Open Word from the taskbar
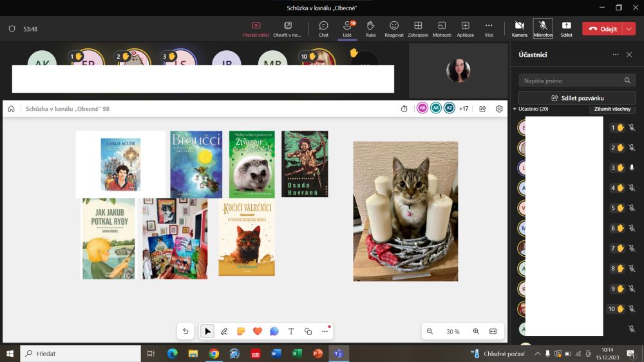This screenshot has height=362, width=644. (276, 354)
